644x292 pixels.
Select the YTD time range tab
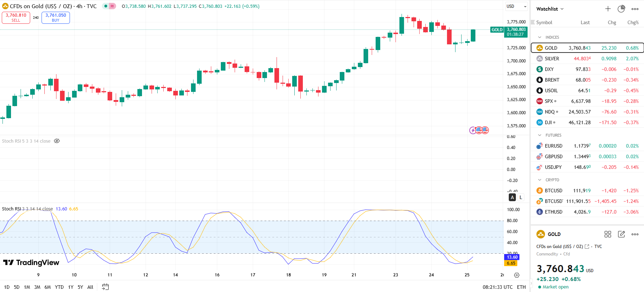(59, 287)
